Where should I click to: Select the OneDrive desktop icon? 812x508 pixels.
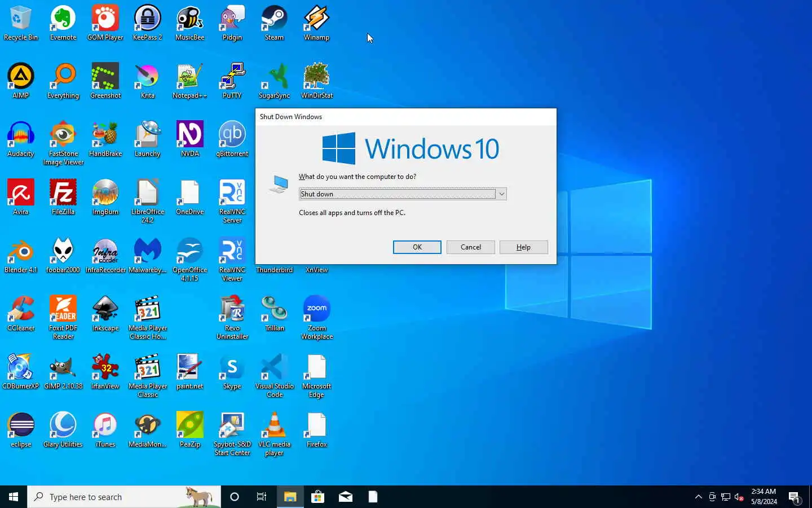tap(190, 198)
